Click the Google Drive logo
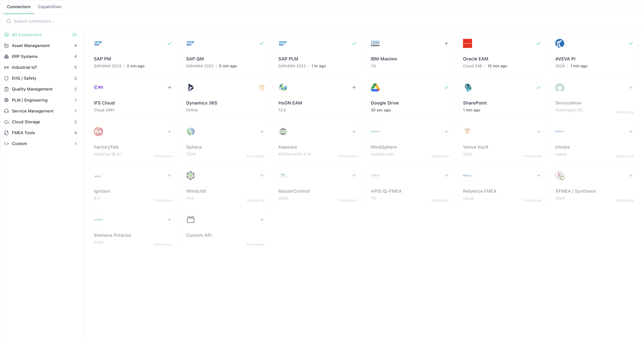This screenshot has width=644, height=339. tap(375, 87)
